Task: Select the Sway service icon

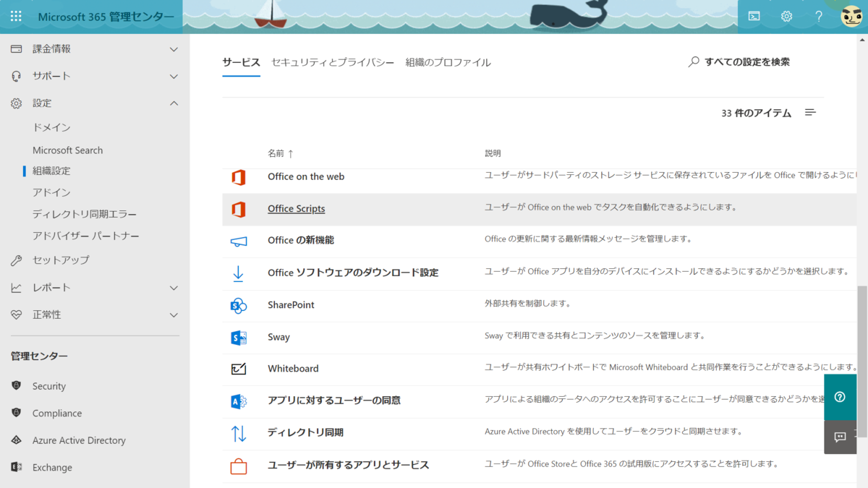Action: tap(239, 337)
